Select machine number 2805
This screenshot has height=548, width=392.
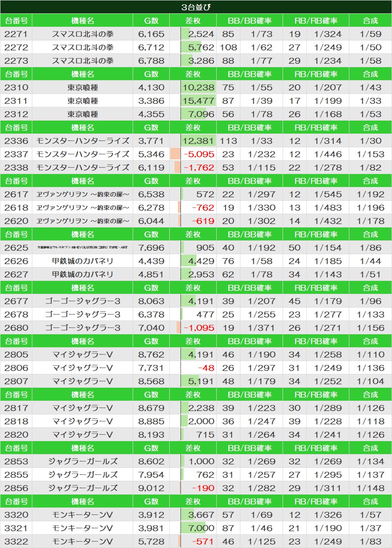pyautogui.click(x=16, y=355)
